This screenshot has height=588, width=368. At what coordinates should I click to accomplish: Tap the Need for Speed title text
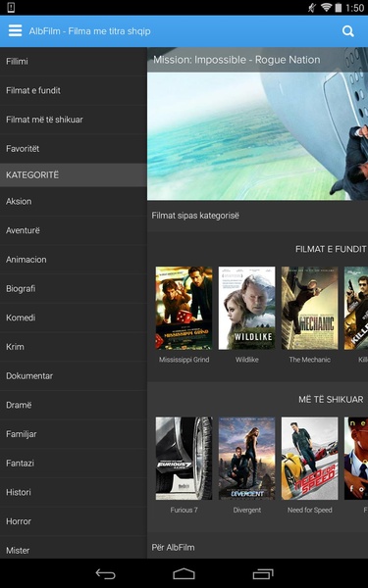tap(310, 510)
